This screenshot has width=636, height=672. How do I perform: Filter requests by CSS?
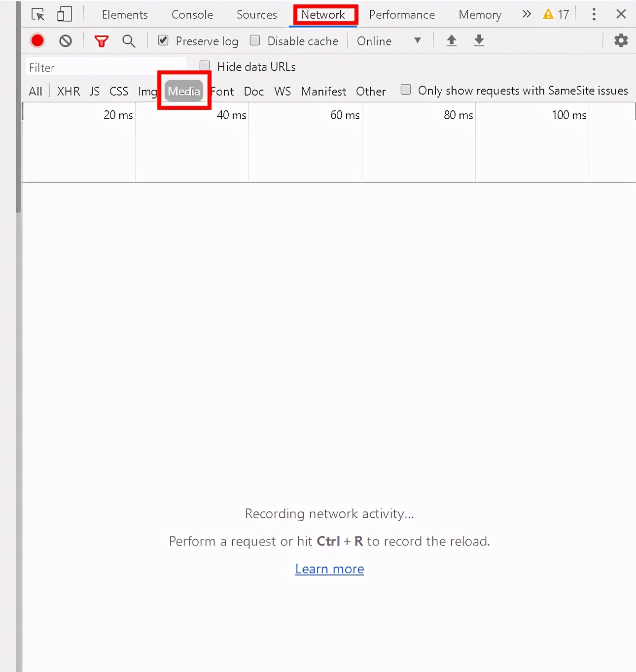(x=119, y=91)
